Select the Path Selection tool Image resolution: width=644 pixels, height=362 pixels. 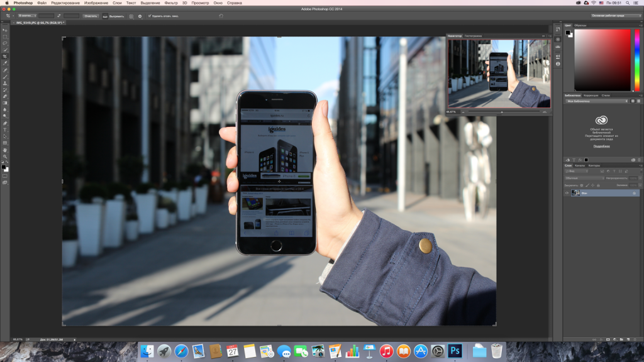point(5,136)
